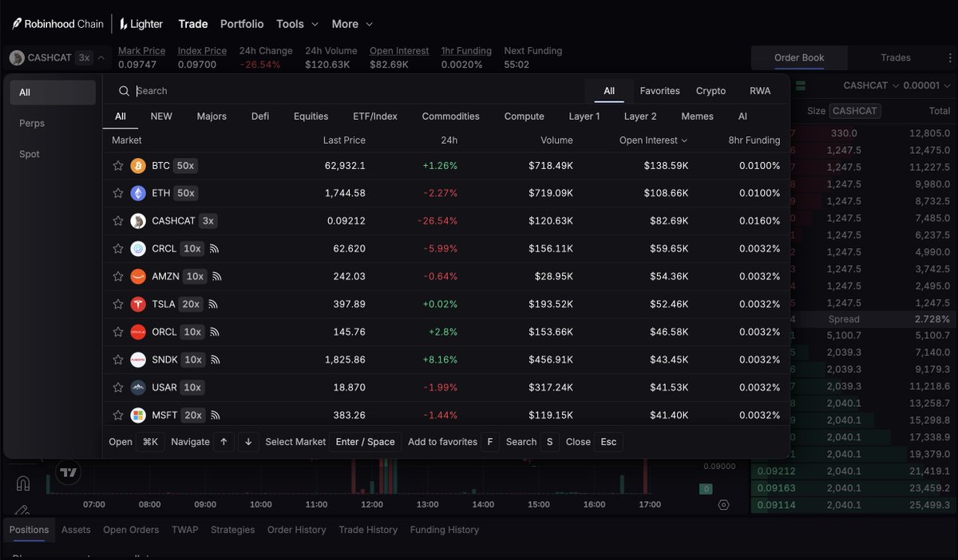
Task: Add USAR to favorites via star
Action: pyautogui.click(x=118, y=388)
